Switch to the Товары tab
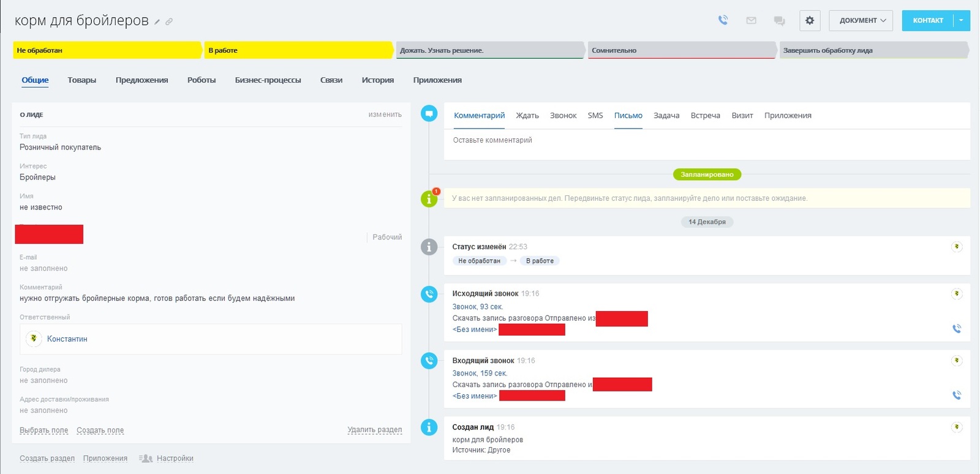Viewport: 980px width, 474px height. tap(82, 80)
